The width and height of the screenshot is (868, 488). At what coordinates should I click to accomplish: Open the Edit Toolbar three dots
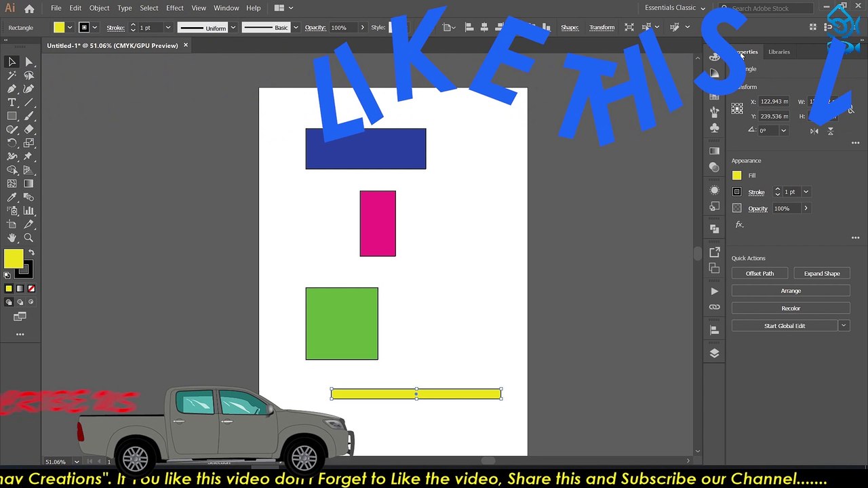(20, 334)
